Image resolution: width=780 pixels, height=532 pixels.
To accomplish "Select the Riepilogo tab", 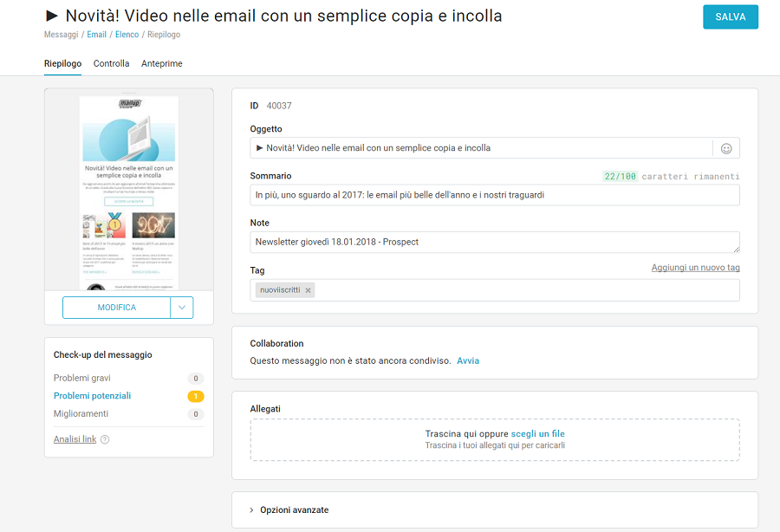I will (x=62, y=64).
